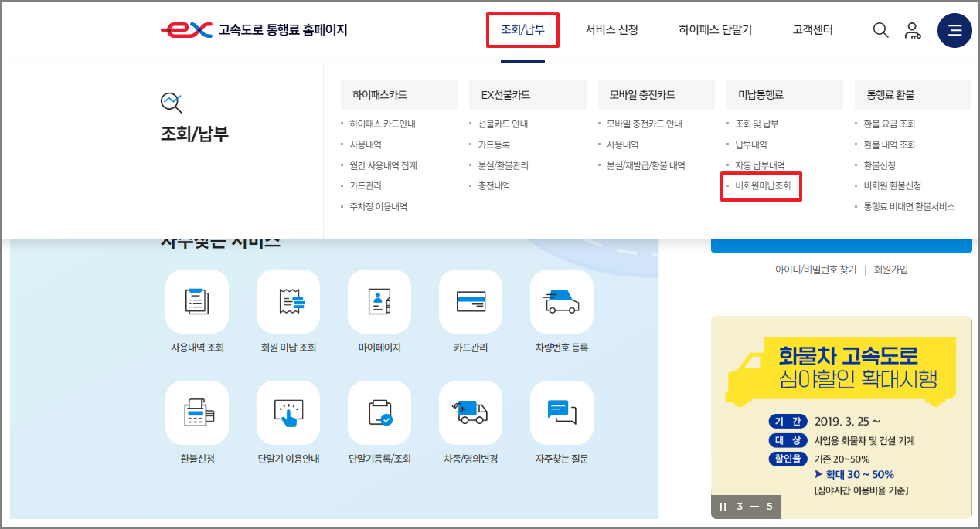Select the 사용내역 조회 icon
The image size is (980, 529).
click(x=197, y=301)
